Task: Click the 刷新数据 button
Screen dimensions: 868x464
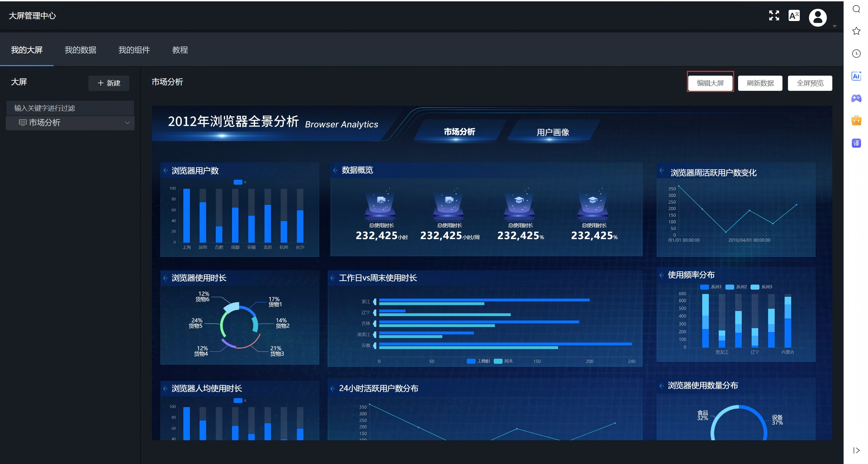Action: click(760, 83)
